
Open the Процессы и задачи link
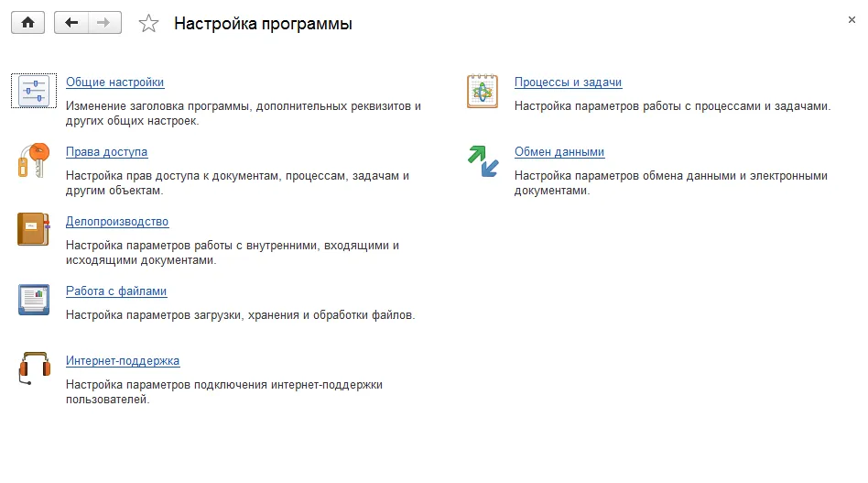568,82
